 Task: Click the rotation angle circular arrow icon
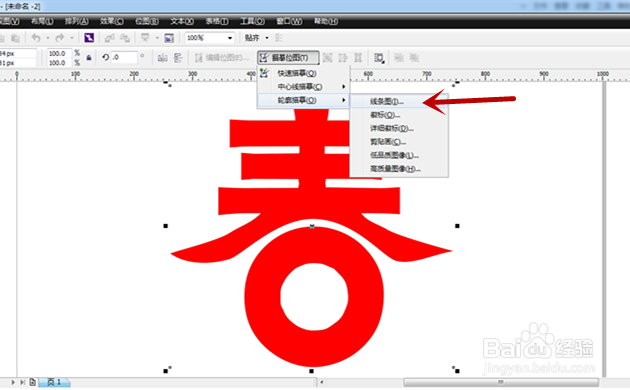[x=106, y=57]
